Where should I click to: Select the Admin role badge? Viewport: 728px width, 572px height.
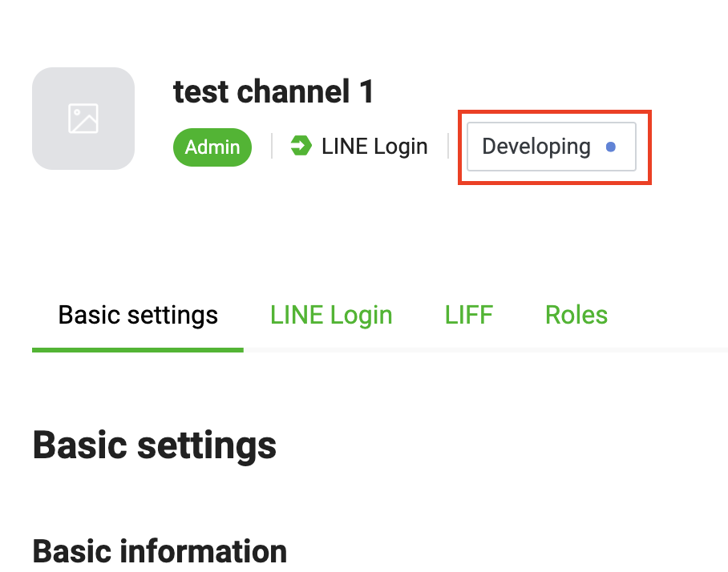click(212, 147)
